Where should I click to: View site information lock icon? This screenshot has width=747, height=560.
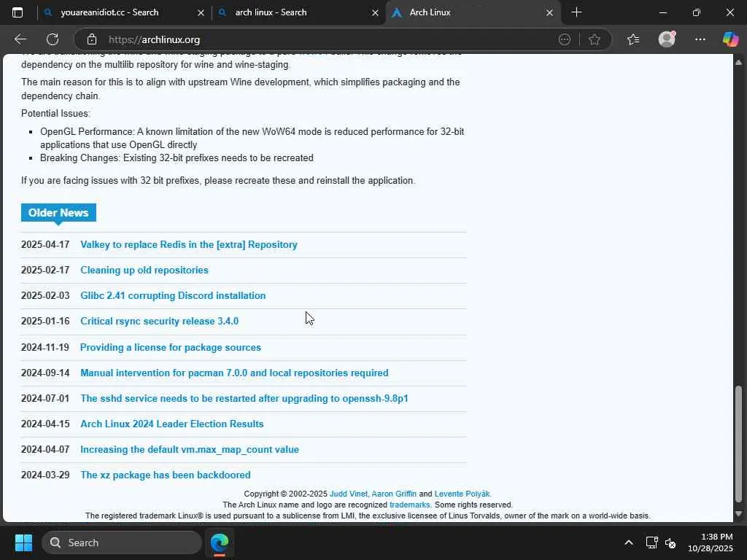coord(92,39)
